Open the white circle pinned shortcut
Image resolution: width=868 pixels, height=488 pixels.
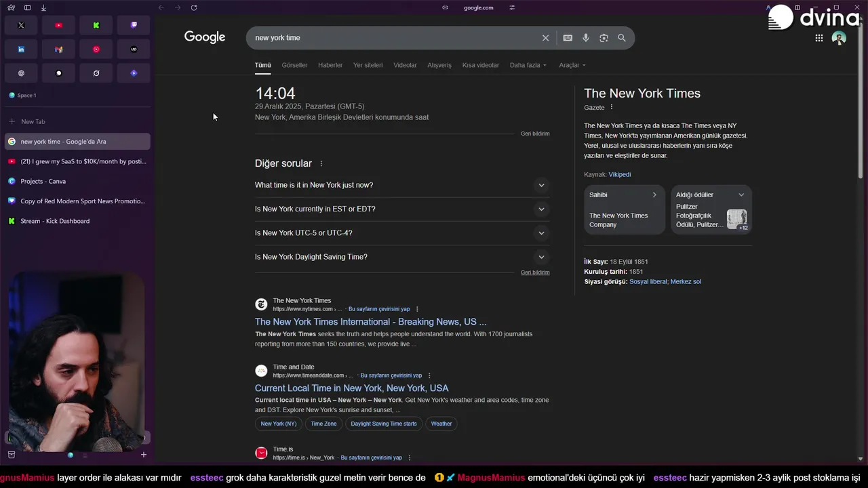tap(58, 73)
